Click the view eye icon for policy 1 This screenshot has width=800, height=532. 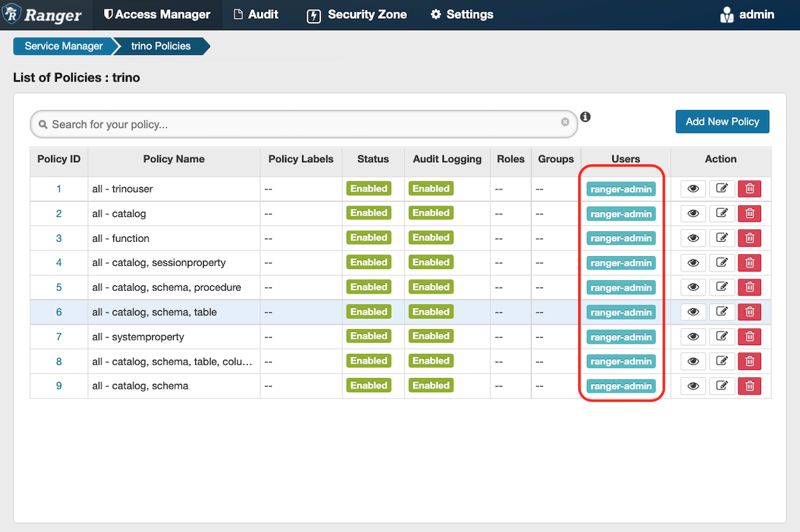pyautogui.click(x=693, y=189)
